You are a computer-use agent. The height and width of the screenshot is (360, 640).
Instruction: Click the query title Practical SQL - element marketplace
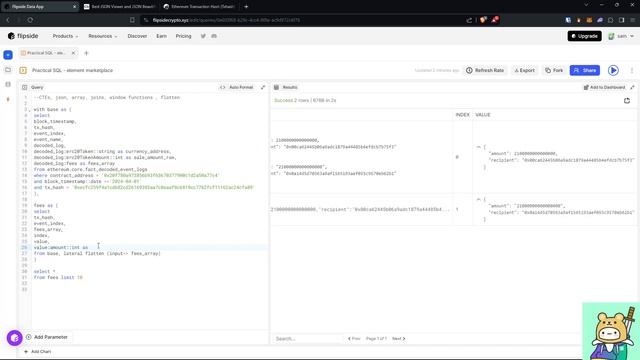(72, 70)
